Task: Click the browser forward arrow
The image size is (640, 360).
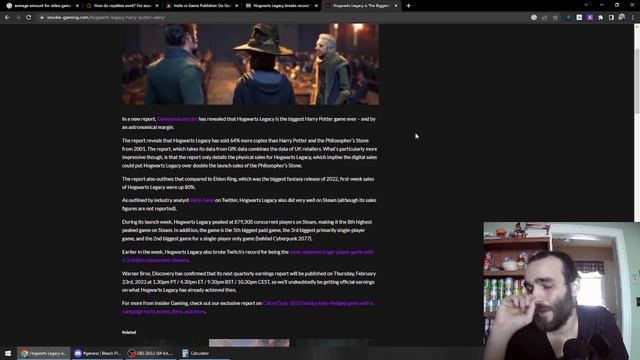Action: (18, 18)
